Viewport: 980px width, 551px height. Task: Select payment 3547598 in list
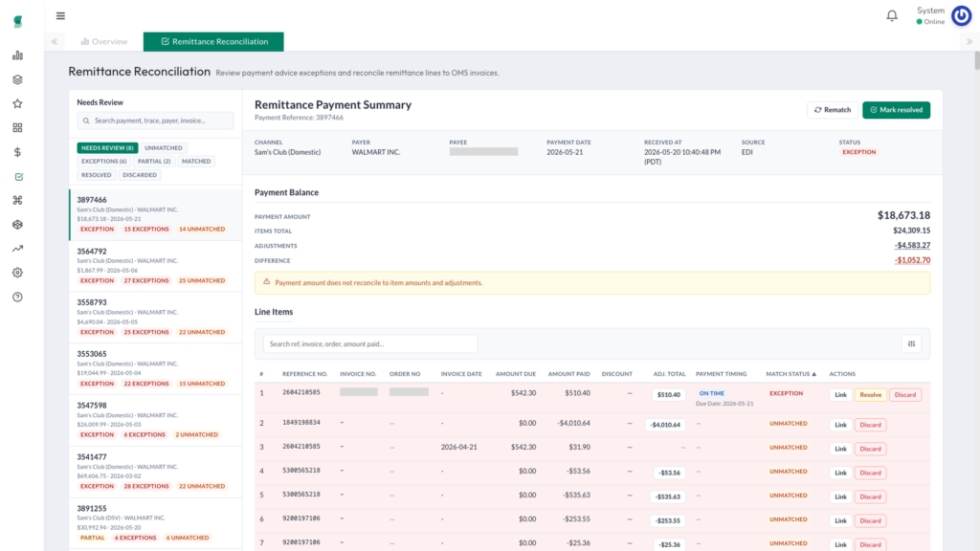(156, 421)
